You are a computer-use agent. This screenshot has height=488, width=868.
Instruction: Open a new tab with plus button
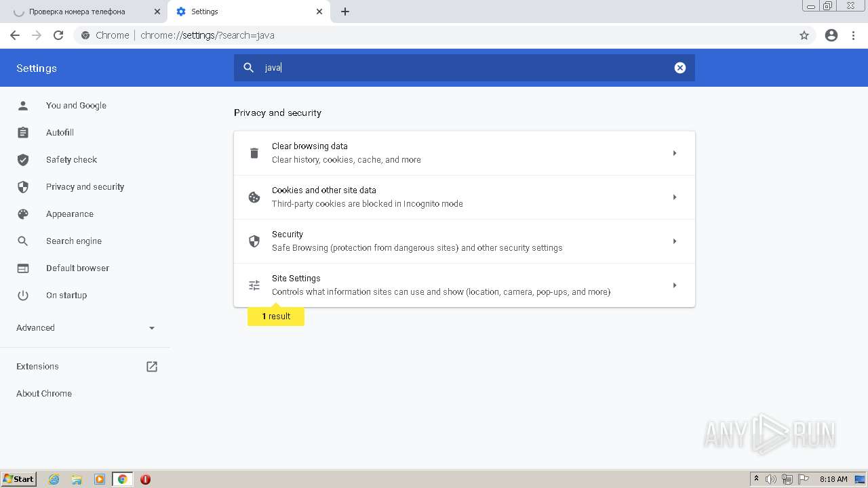[345, 12]
